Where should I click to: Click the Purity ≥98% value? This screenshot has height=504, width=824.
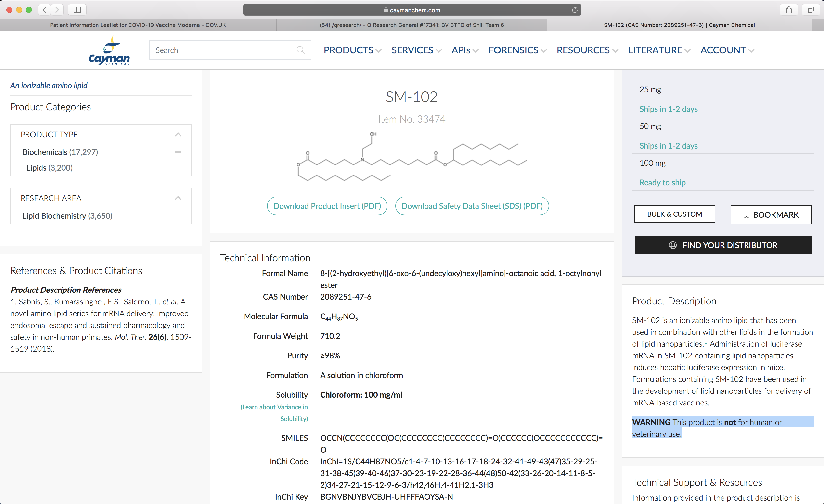(x=330, y=356)
